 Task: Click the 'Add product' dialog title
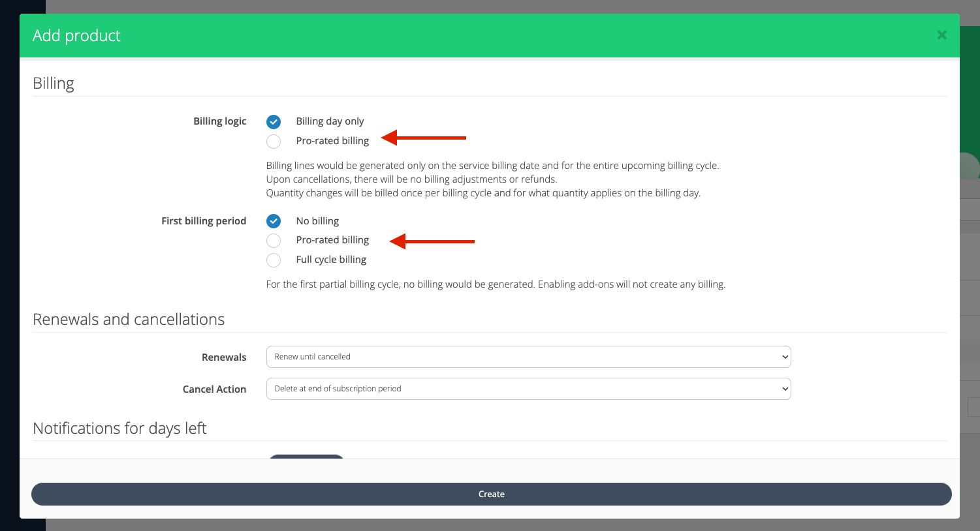tap(76, 36)
